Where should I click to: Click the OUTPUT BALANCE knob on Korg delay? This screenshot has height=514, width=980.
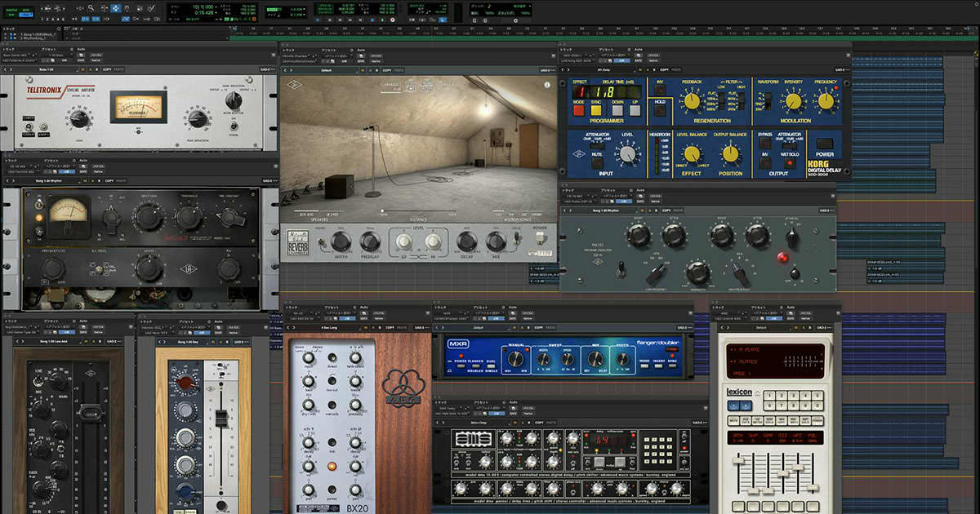tap(729, 153)
